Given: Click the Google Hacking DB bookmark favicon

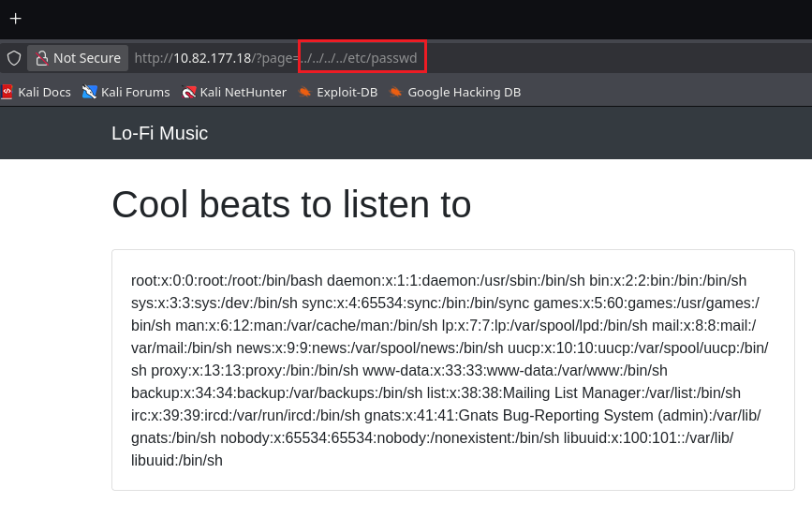Looking at the screenshot, I should pos(396,92).
